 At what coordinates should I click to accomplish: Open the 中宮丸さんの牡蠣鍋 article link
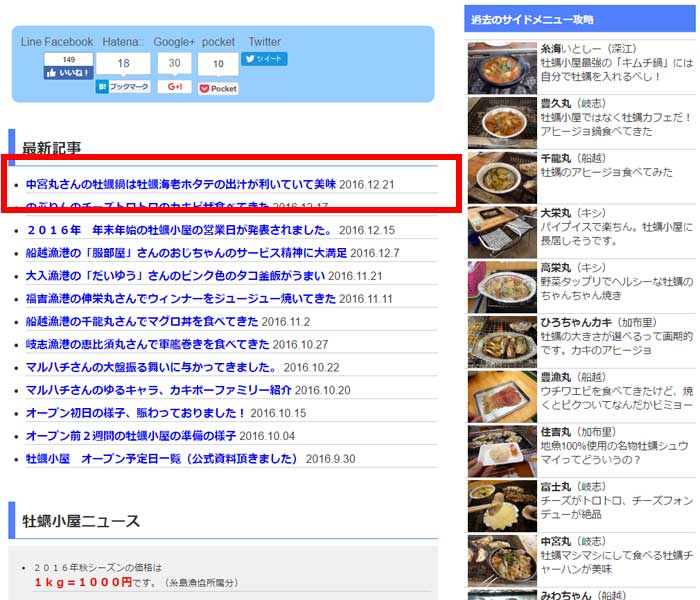click(180, 185)
